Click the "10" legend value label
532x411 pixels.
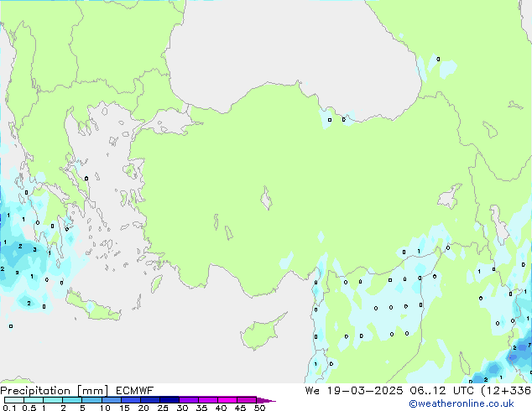tap(105, 408)
